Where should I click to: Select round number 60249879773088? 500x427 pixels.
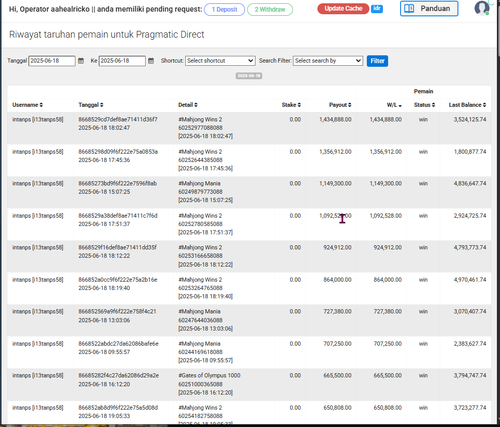(200, 192)
